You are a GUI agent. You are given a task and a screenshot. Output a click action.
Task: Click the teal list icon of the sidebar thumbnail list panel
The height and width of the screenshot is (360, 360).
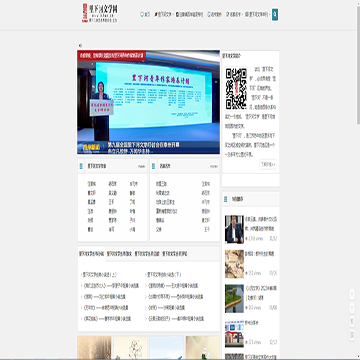coord(226,199)
